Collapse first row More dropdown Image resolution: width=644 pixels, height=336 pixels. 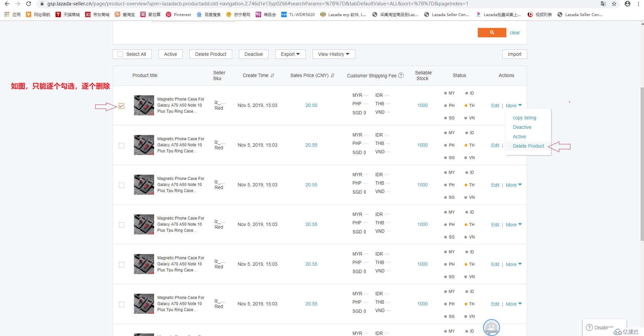point(514,106)
